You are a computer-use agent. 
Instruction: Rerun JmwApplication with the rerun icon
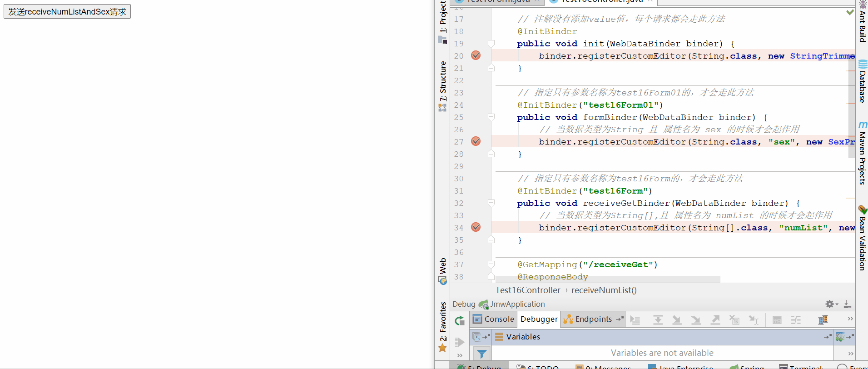point(460,320)
